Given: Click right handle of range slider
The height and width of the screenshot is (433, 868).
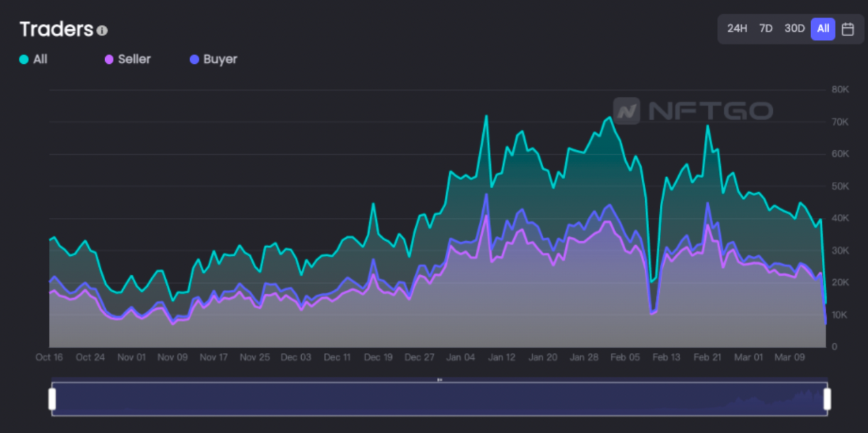Looking at the screenshot, I should tap(827, 399).
